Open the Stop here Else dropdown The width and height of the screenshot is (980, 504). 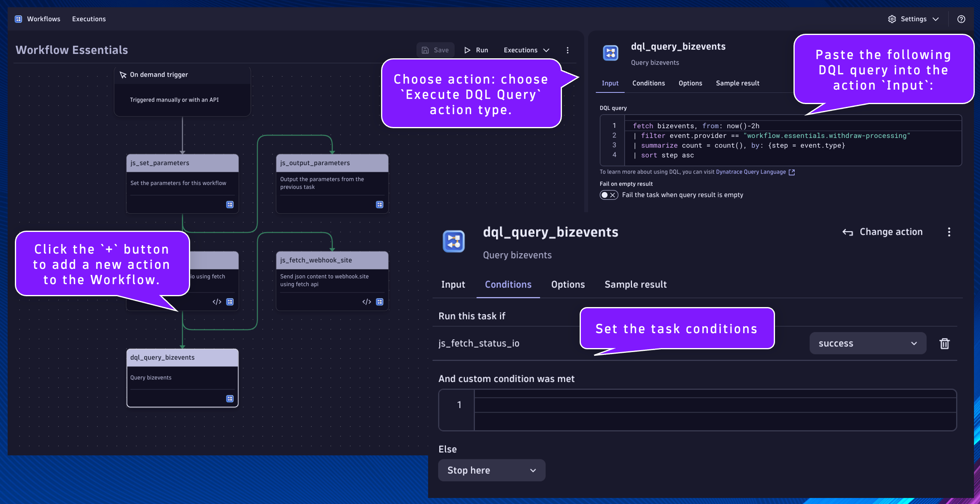point(492,470)
